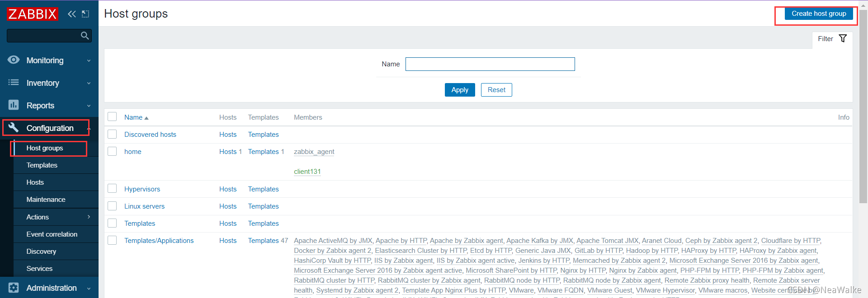Image resolution: width=868 pixels, height=298 pixels.
Task: Expand the Actions submenu arrow
Action: point(89,217)
